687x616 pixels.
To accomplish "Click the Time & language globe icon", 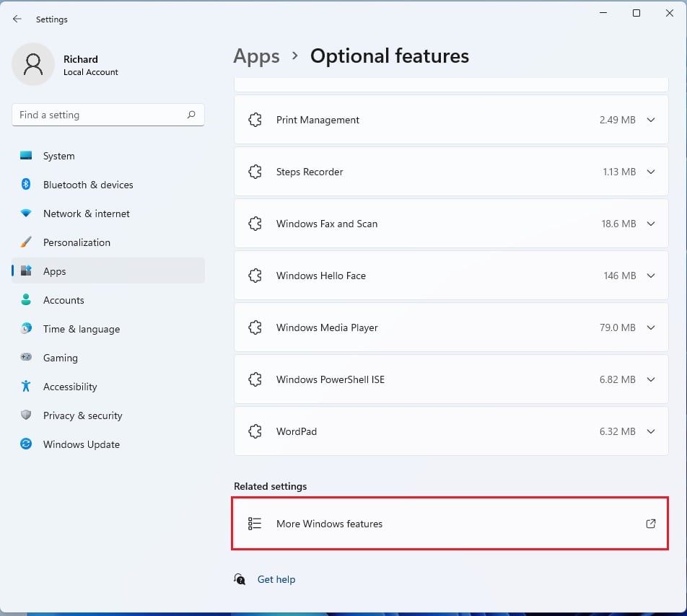I will (26, 328).
